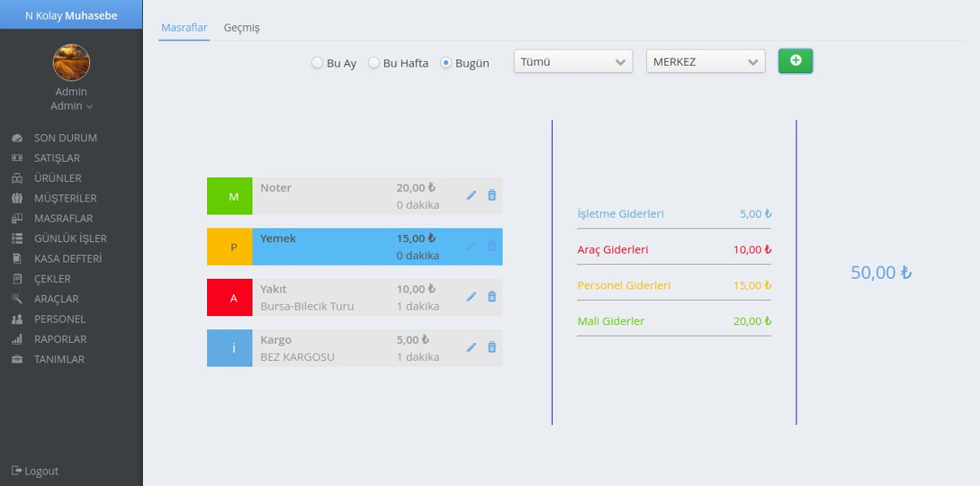The height and width of the screenshot is (486, 980).
Task: Delete the Kargo expense using trash icon
Action: pyautogui.click(x=491, y=347)
